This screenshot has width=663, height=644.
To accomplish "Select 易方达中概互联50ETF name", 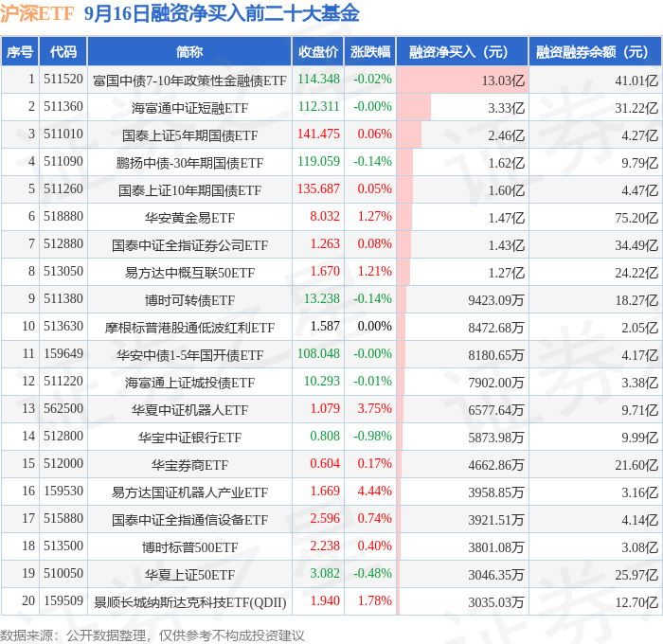I will click(x=189, y=273).
